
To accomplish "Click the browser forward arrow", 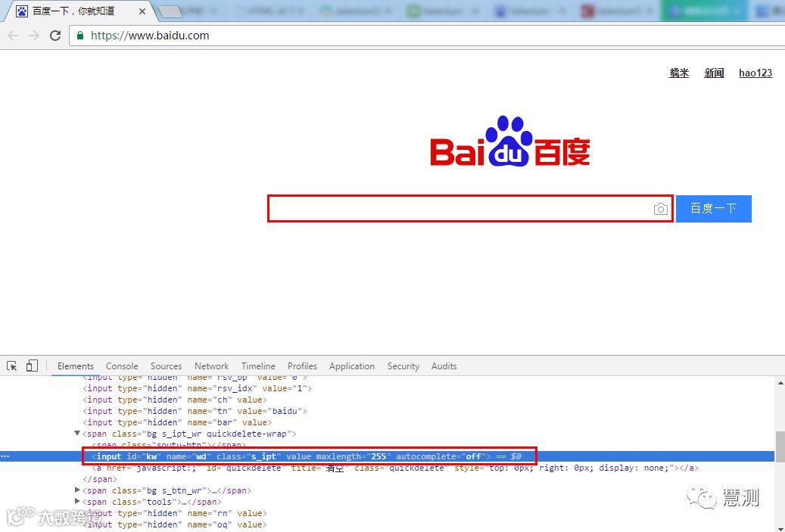I will pyautogui.click(x=34, y=36).
